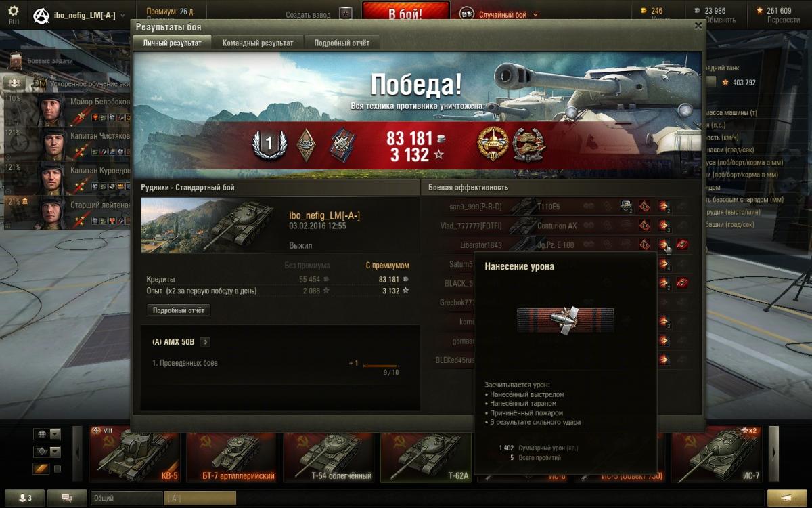Open the vehicle type filter dropdown
The height and width of the screenshot is (508, 812).
pos(47,451)
